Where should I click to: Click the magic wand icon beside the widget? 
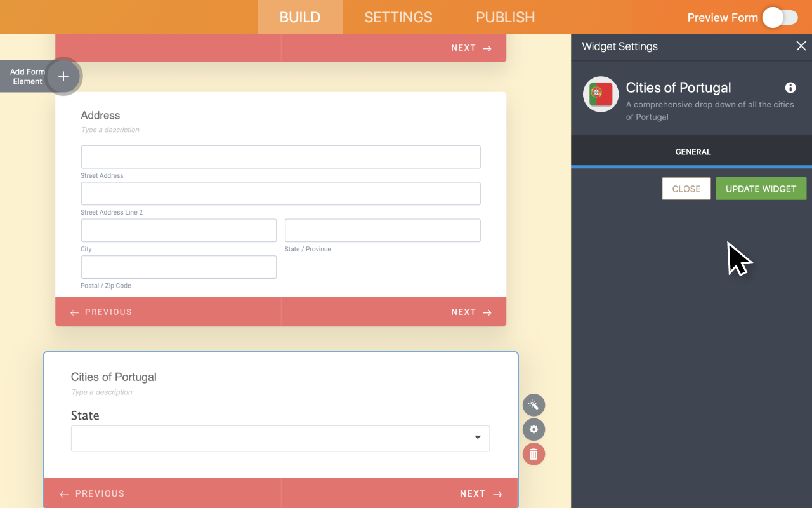534,405
